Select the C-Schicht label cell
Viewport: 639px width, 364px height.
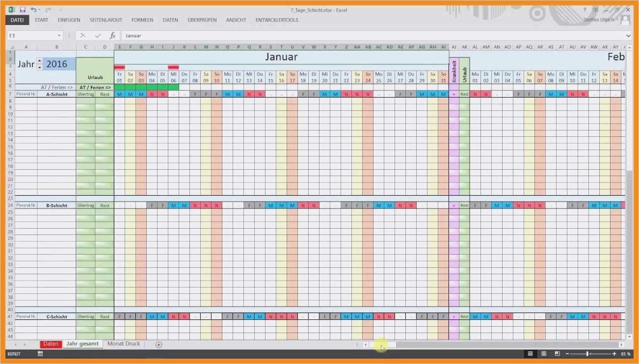(x=56, y=317)
